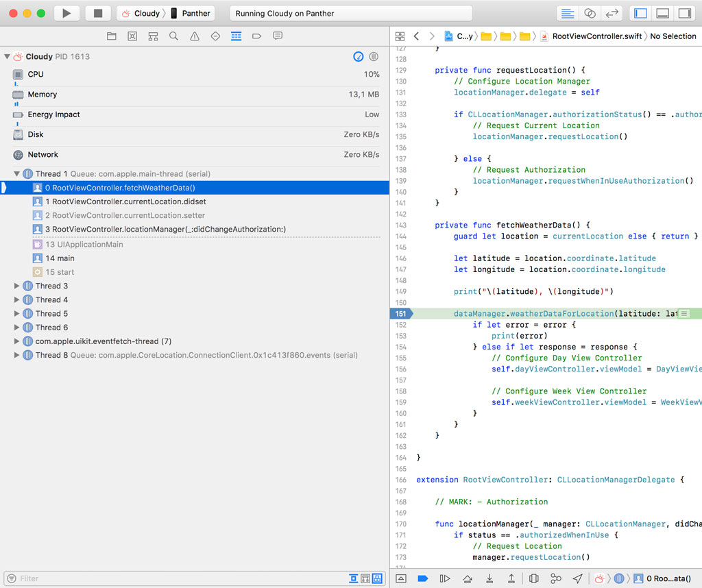Click the Memory Graph debugger icon
This screenshot has width=702, height=588.
click(555, 578)
